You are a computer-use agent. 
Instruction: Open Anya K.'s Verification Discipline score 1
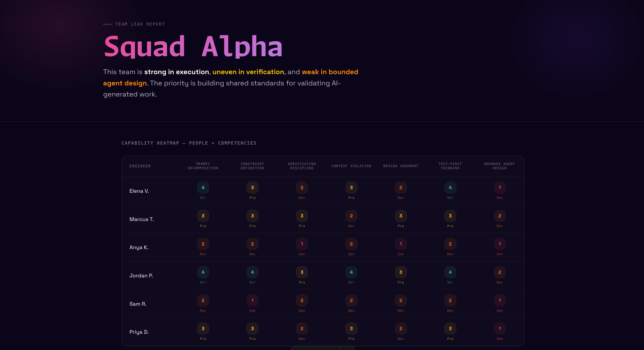point(302,244)
